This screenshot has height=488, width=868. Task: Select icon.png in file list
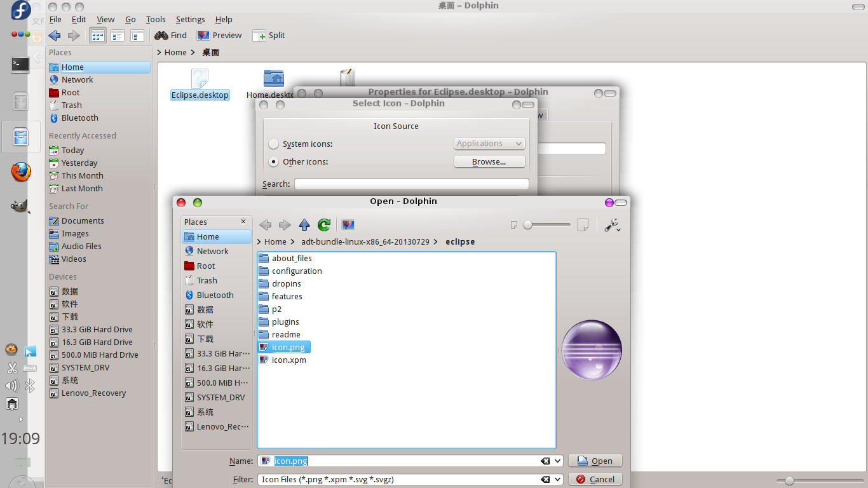[284, 348]
